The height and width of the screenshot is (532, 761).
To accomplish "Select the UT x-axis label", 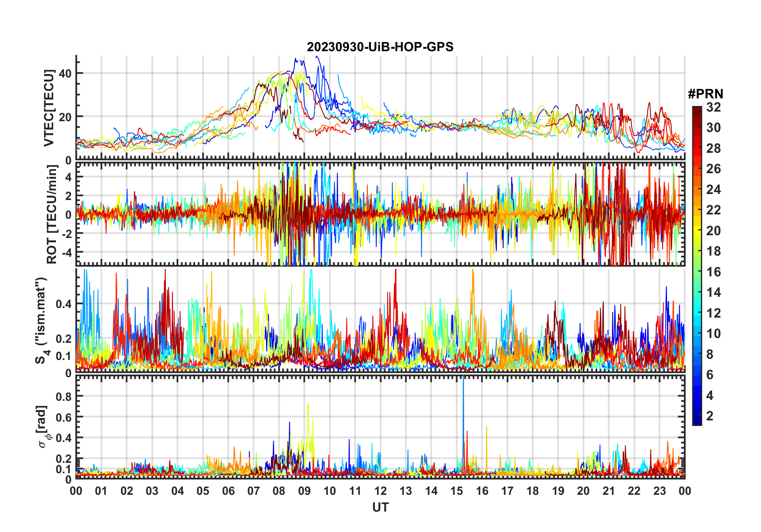I will tap(380, 507).
